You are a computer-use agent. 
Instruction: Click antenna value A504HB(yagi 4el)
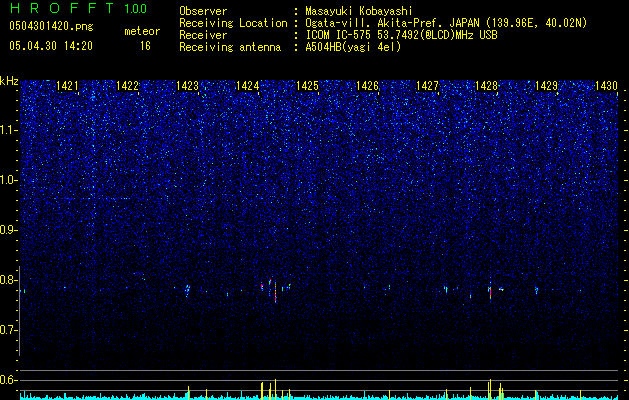pyautogui.click(x=353, y=47)
